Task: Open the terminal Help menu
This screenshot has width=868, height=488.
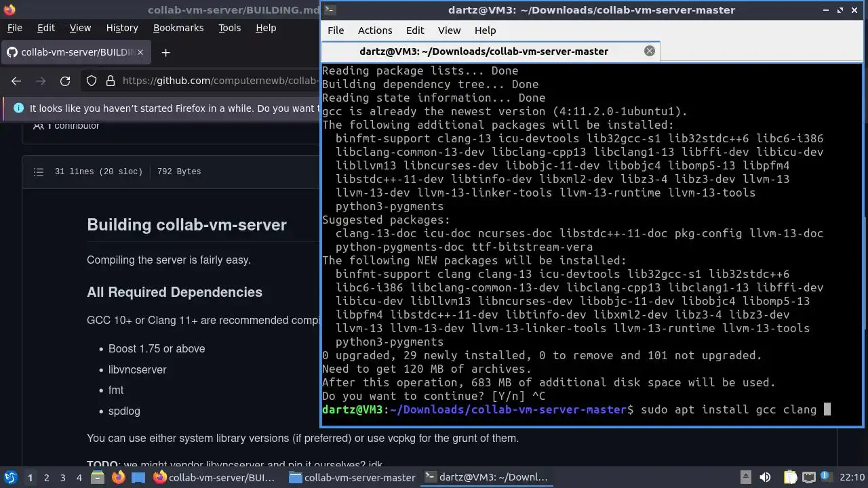Action: tap(485, 30)
